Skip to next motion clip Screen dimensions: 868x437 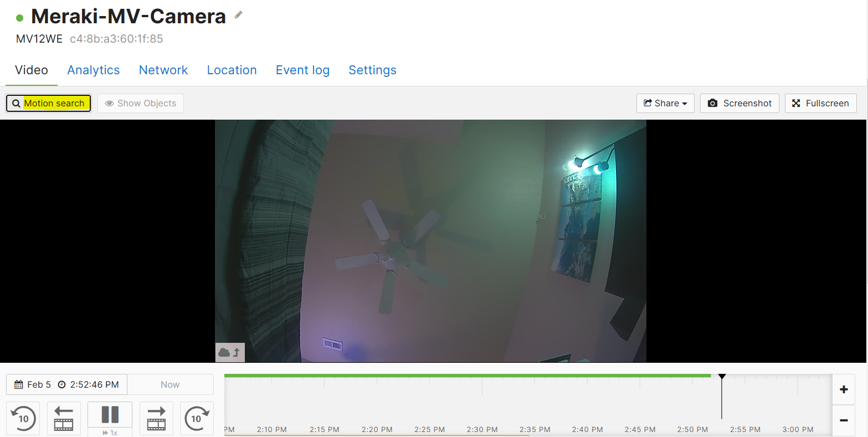pyautogui.click(x=156, y=419)
